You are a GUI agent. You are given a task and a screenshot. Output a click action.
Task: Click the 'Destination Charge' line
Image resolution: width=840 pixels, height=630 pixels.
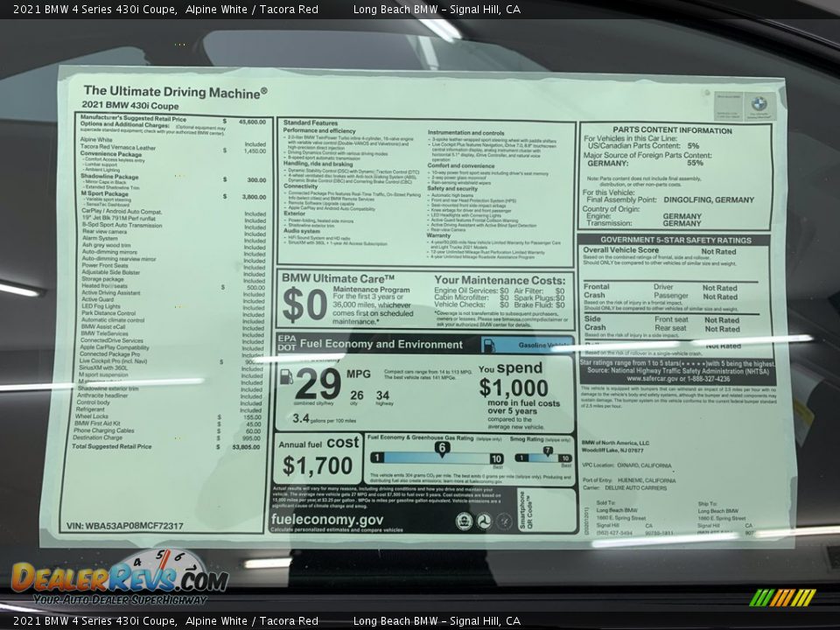pyautogui.click(x=97, y=437)
